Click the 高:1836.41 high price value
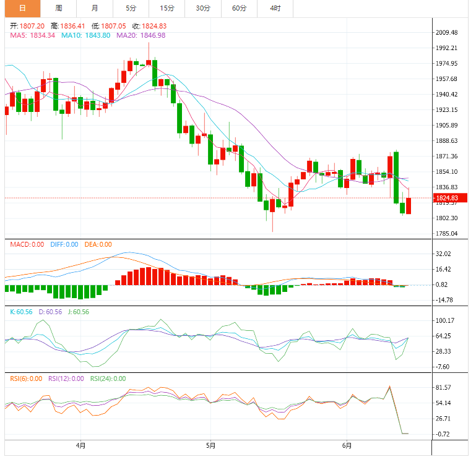Image resolution: width=476 pixels, height=462 pixels. 67,26
